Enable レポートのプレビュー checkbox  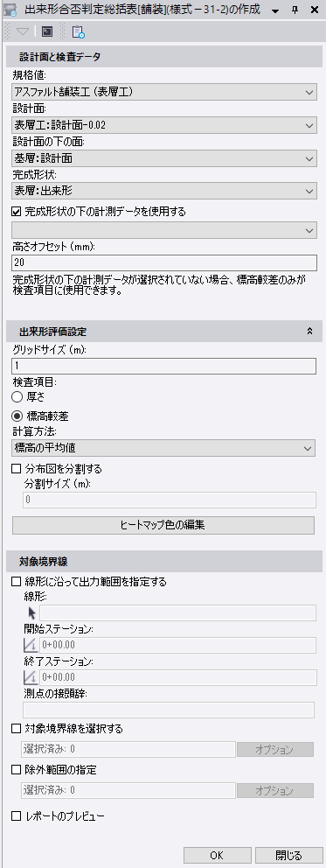point(17,816)
